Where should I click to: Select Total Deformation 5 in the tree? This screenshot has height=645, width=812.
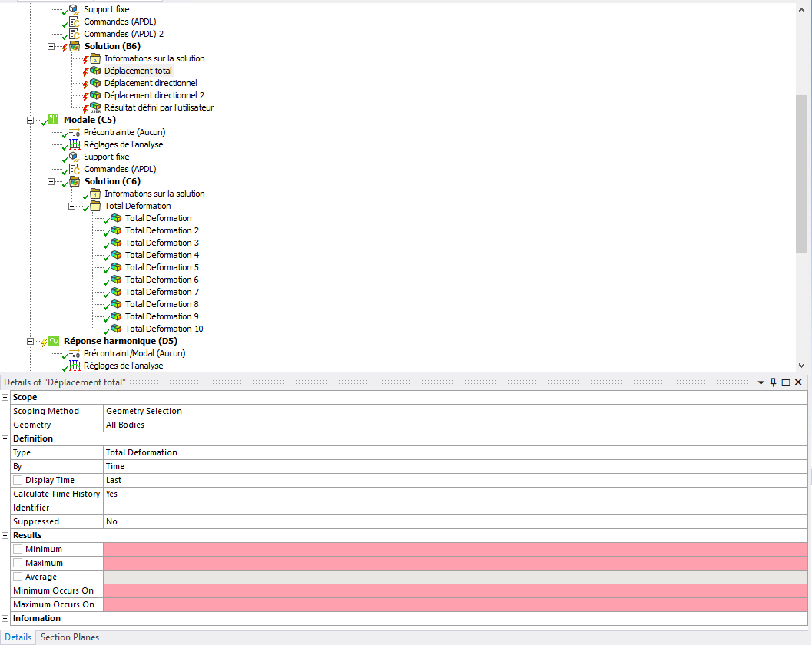(x=162, y=267)
